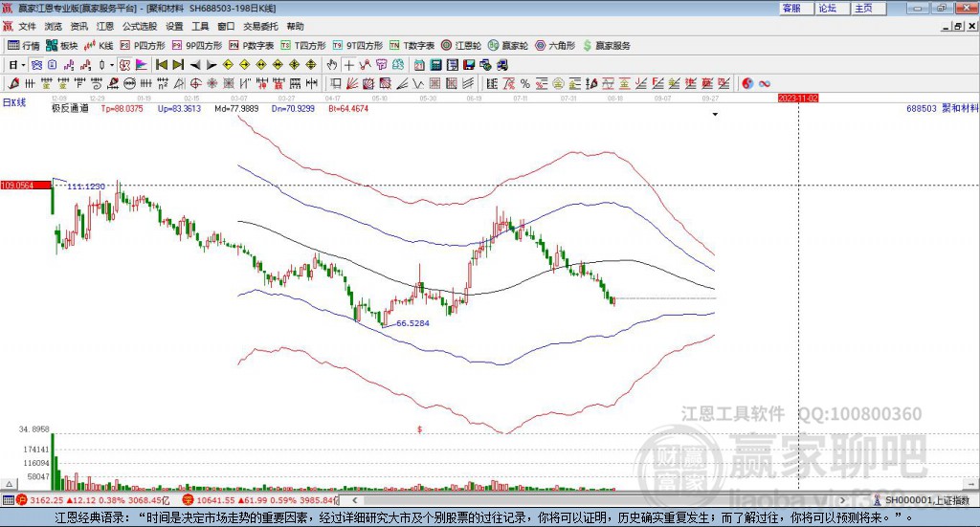Click the horizontal scrollbar left arrow
Screen dimensions: 980x527
(x=354, y=500)
